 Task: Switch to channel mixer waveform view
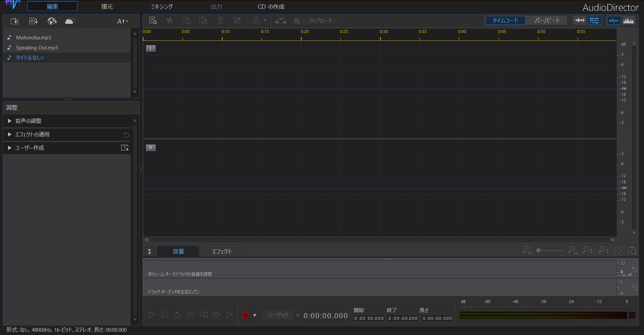coord(595,21)
